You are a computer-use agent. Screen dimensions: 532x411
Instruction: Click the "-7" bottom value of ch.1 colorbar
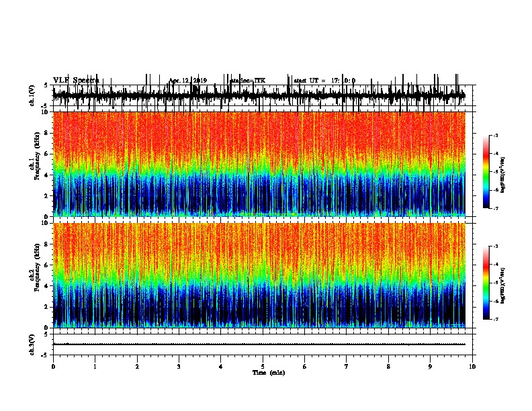click(495, 208)
